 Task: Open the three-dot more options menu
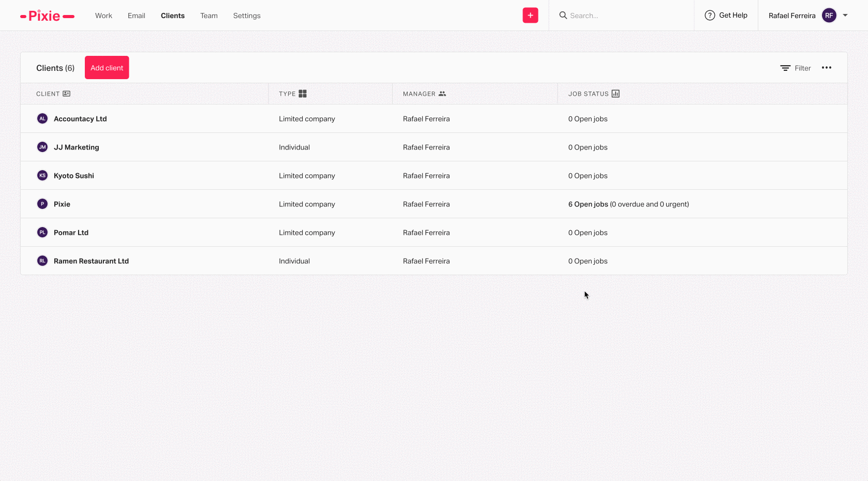(x=827, y=68)
